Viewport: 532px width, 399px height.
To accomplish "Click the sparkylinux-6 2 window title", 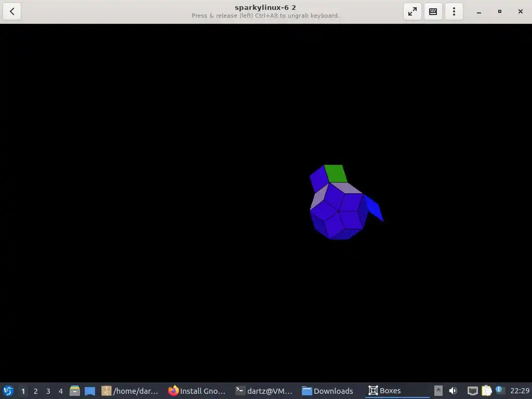I will pos(265,7).
